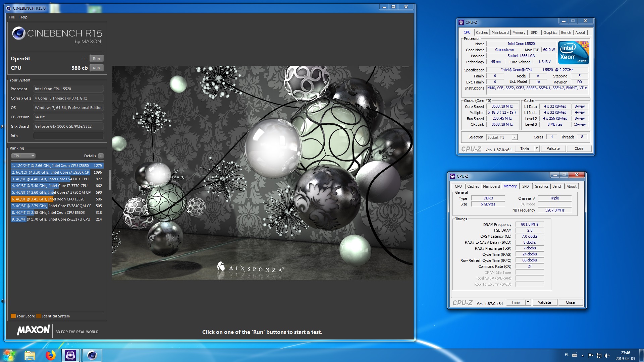The width and height of the screenshot is (644, 362).
Task: Click the taskbar clock and date
Action: (625, 356)
